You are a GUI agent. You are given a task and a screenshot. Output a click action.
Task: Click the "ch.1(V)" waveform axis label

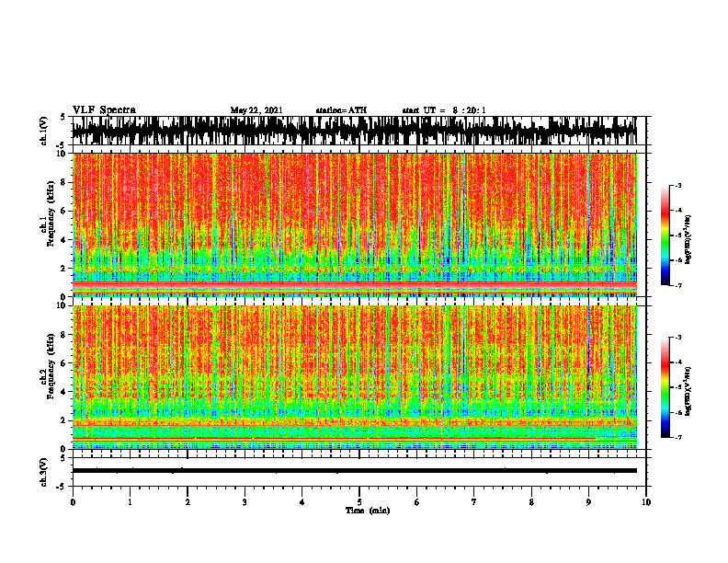43,131
